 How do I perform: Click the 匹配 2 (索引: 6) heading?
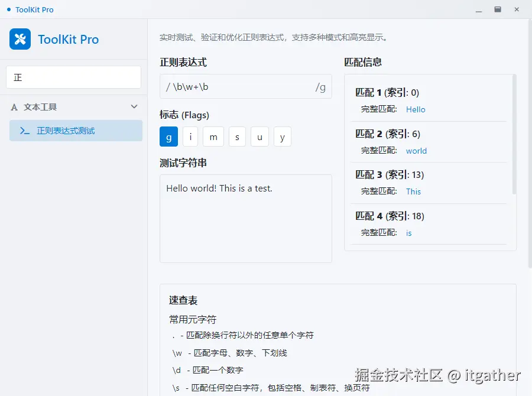[388, 134]
